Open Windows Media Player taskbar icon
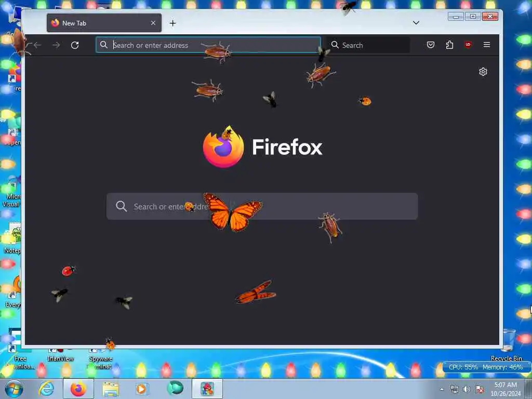Screen dimensions: 532x399 [142, 389]
